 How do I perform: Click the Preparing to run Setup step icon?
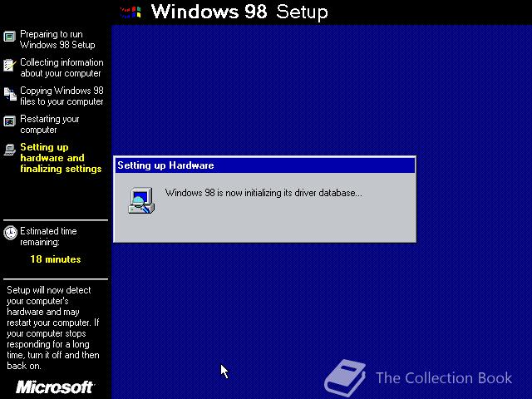click(9, 37)
